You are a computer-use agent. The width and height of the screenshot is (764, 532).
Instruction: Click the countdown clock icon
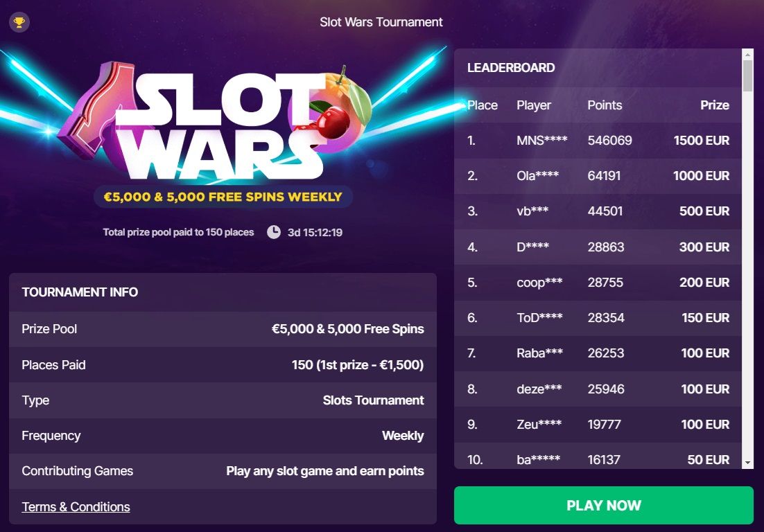[274, 232]
